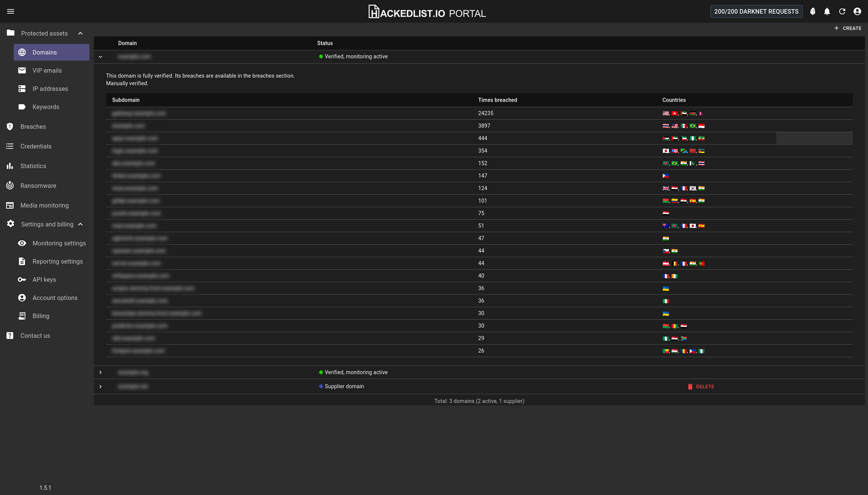Click the CREATE button

(x=848, y=28)
